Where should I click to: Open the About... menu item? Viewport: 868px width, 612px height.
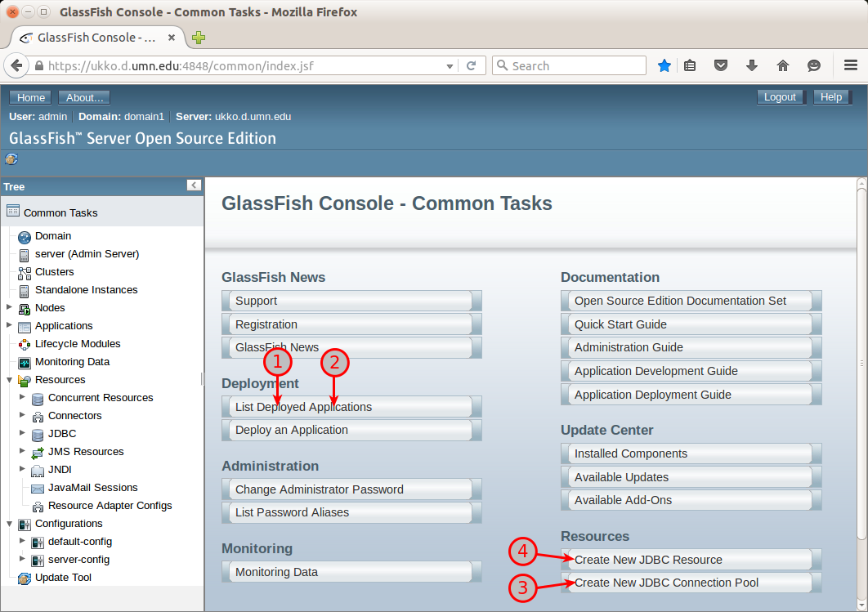(x=84, y=96)
